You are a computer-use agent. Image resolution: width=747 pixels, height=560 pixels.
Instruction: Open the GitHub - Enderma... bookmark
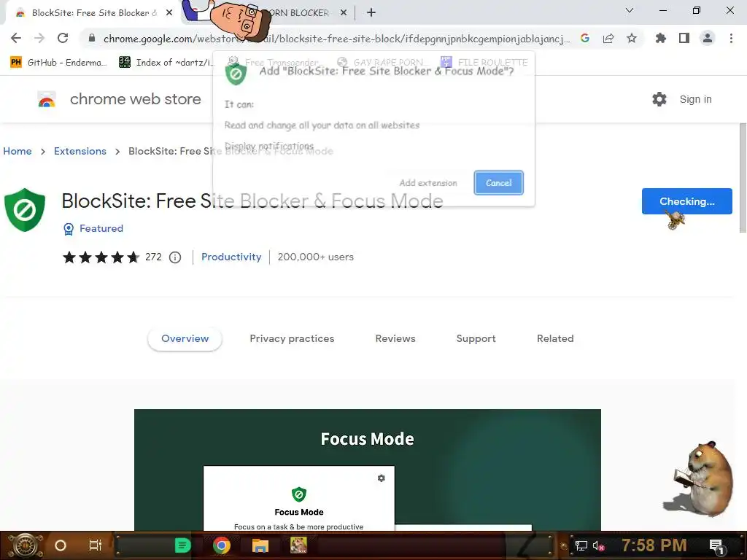(58, 62)
